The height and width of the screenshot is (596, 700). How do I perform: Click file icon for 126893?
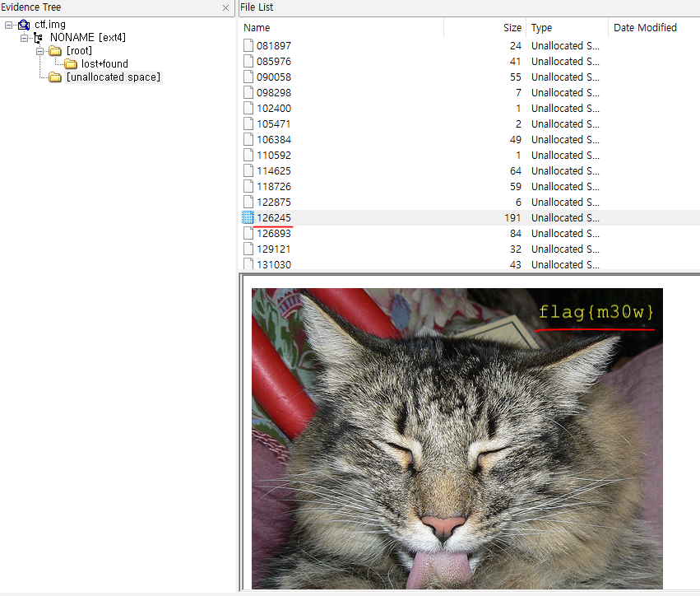(248, 233)
